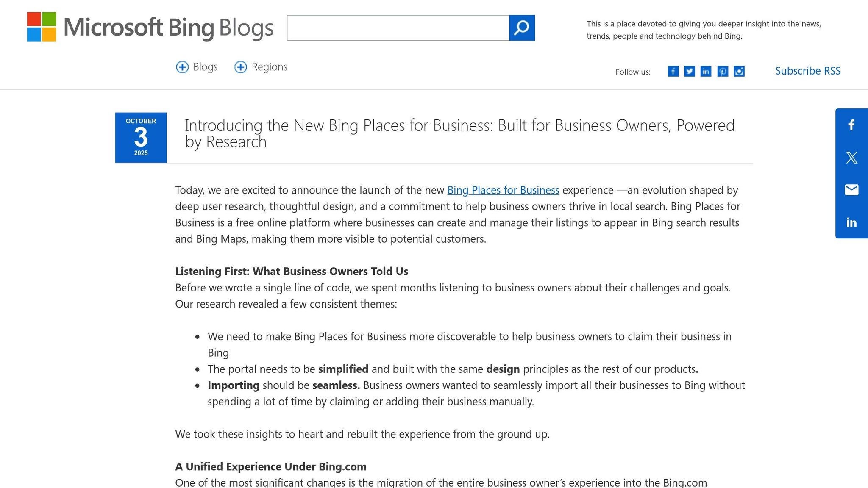The width and height of the screenshot is (868, 488).
Task: Share the post on X via sidebar icon
Action: pos(851,157)
